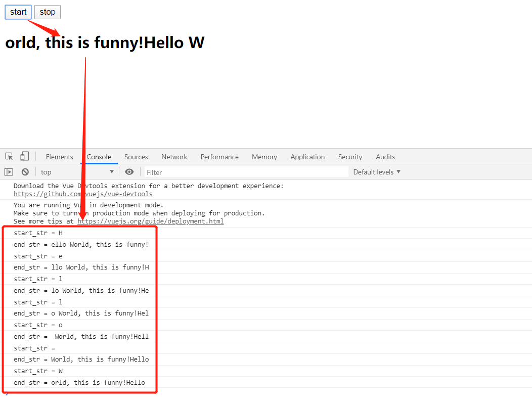Toggle the live expression eye icon
The image size is (532, 405).
click(129, 171)
